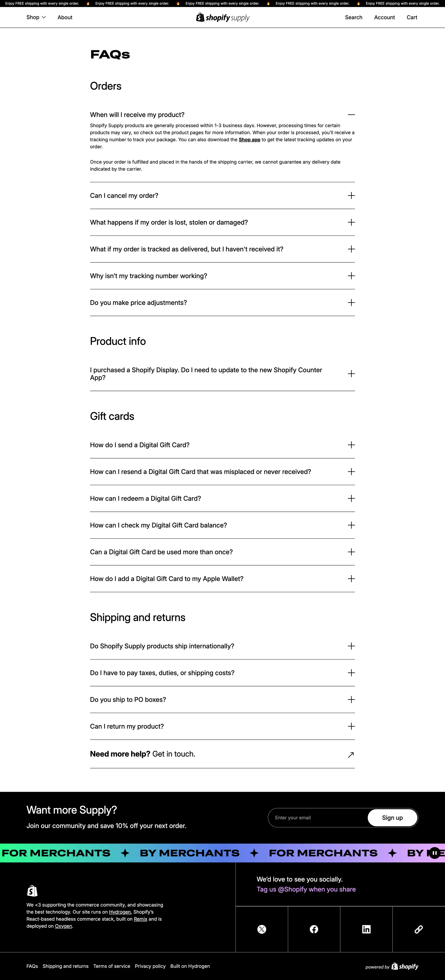Screen dimensions: 445x980
Task: Expand 'Do you ship to PO boxes?'
Action: tap(351, 699)
